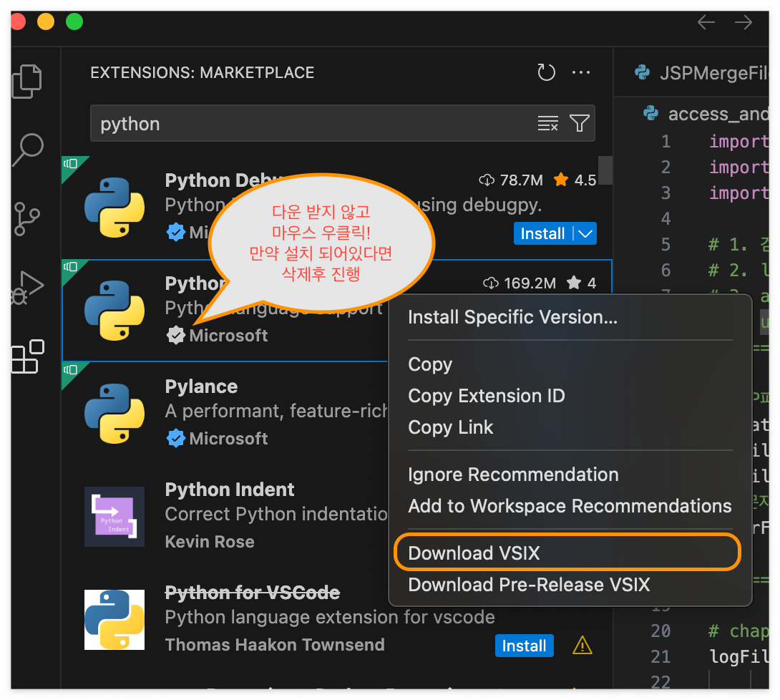Click the 169.2M download count icon

[490, 283]
